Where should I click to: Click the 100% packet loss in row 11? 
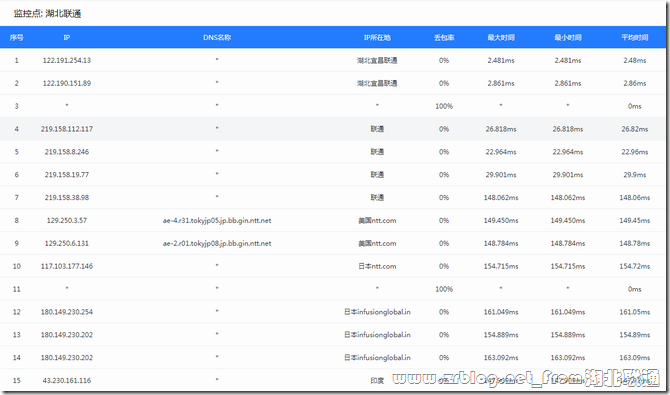click(444, 289)
